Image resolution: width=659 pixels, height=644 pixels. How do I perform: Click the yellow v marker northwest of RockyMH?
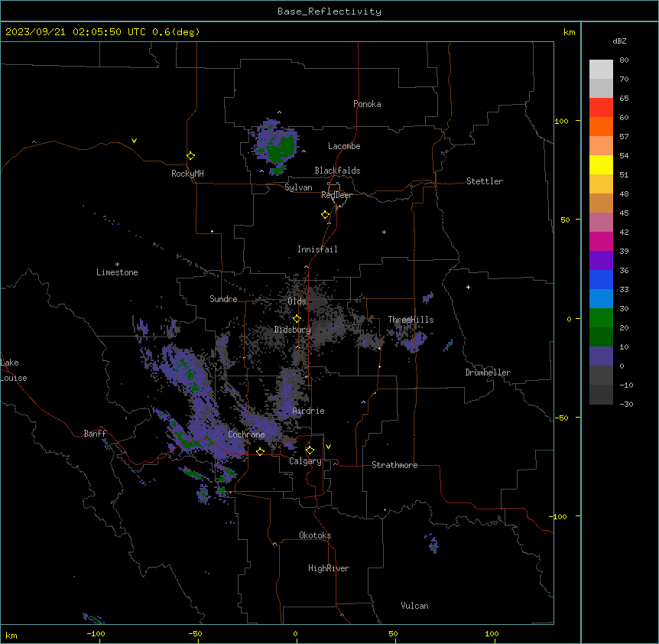[x=134, y=141]
